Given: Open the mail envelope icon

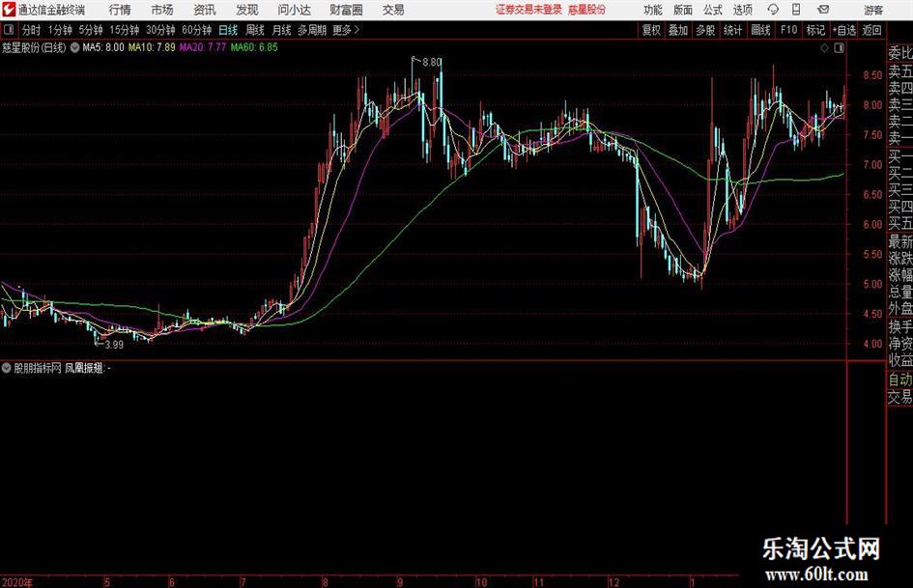Looking at the screenshot, I should (x=823, y=10).
